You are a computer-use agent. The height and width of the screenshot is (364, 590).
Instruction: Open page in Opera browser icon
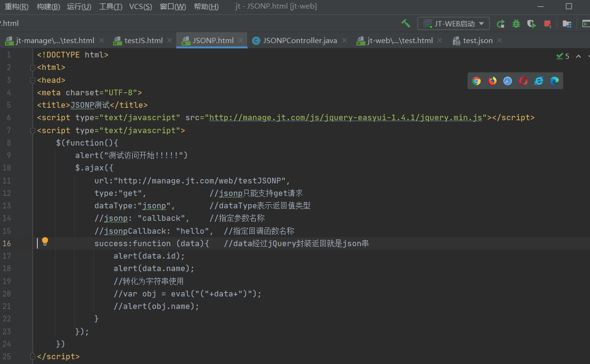coord(523,81)
